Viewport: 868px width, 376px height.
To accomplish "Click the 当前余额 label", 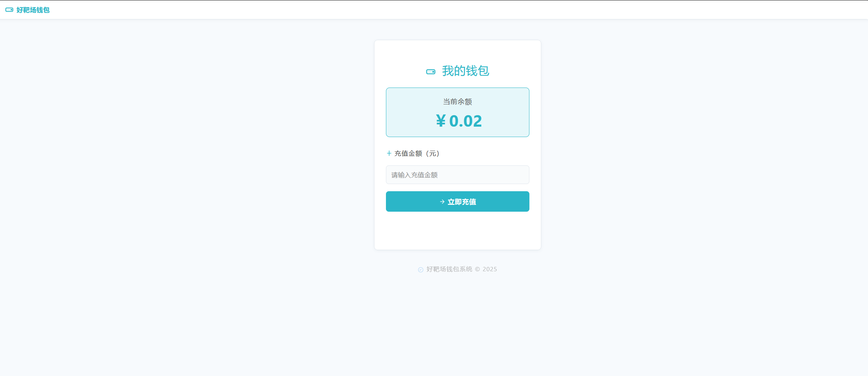I will [x=457, y=102].
